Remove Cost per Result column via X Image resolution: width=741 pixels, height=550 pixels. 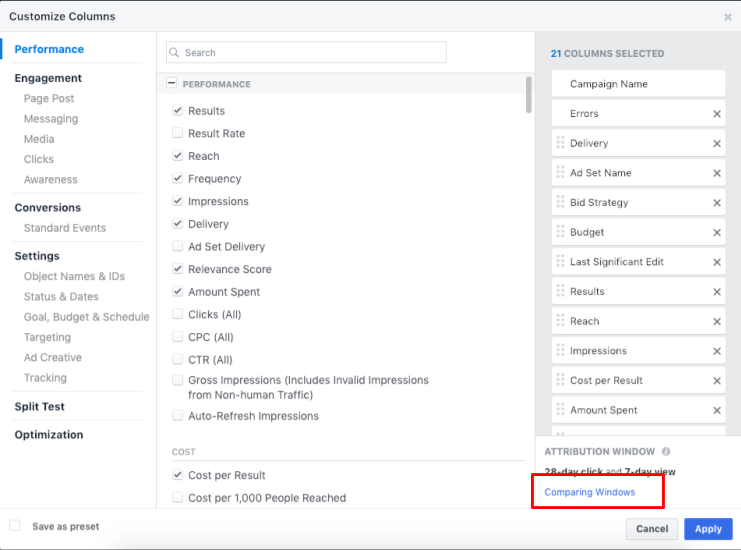pos(716,381)
